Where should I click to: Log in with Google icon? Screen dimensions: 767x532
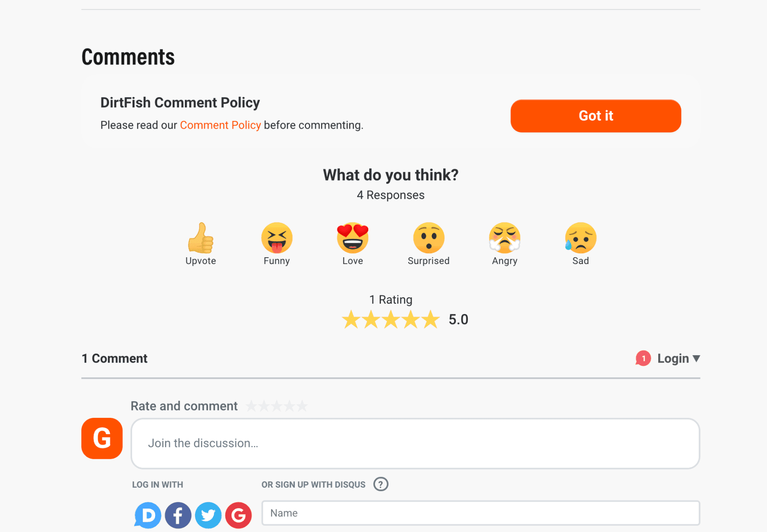[x=239, y=515]
